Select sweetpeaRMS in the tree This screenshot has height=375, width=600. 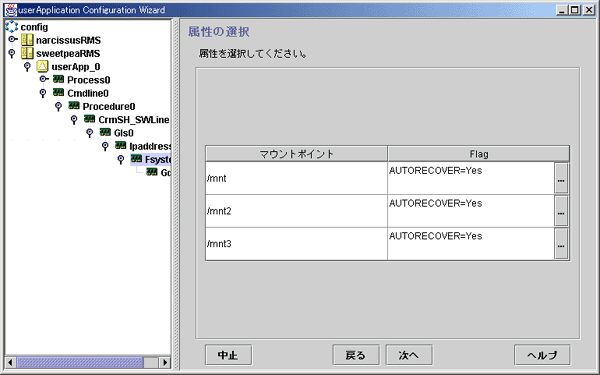click(x=68, y=53)
